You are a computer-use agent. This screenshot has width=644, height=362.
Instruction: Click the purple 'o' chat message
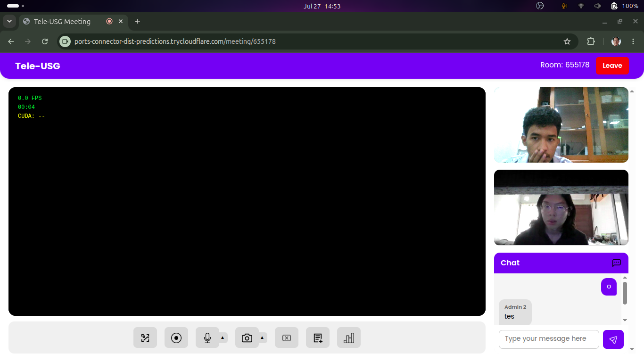tap(609, 287)
